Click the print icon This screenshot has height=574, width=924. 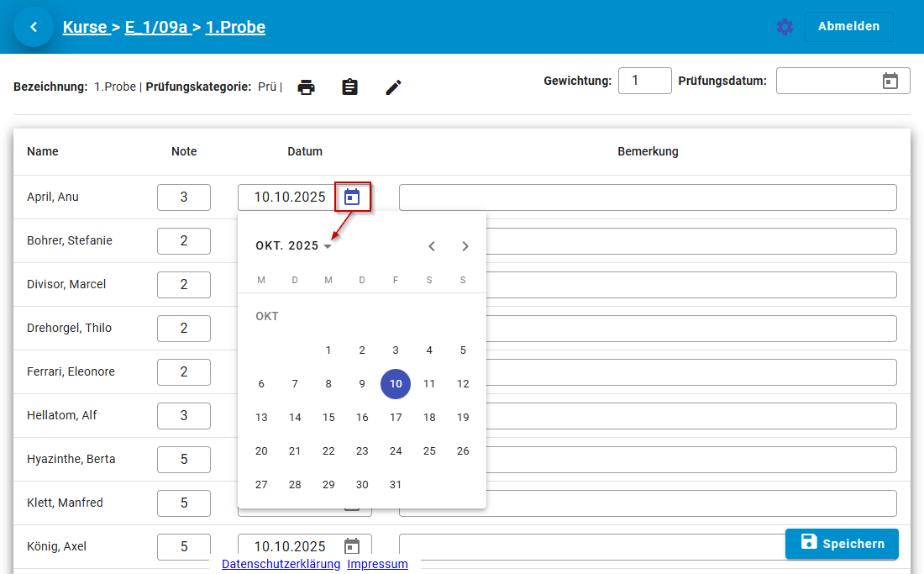[307, 87]
